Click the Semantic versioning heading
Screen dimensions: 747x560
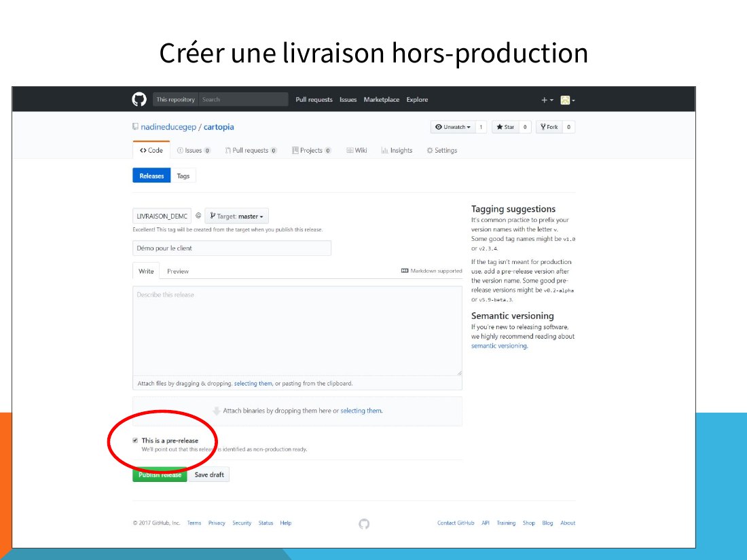tap(512, 316)
